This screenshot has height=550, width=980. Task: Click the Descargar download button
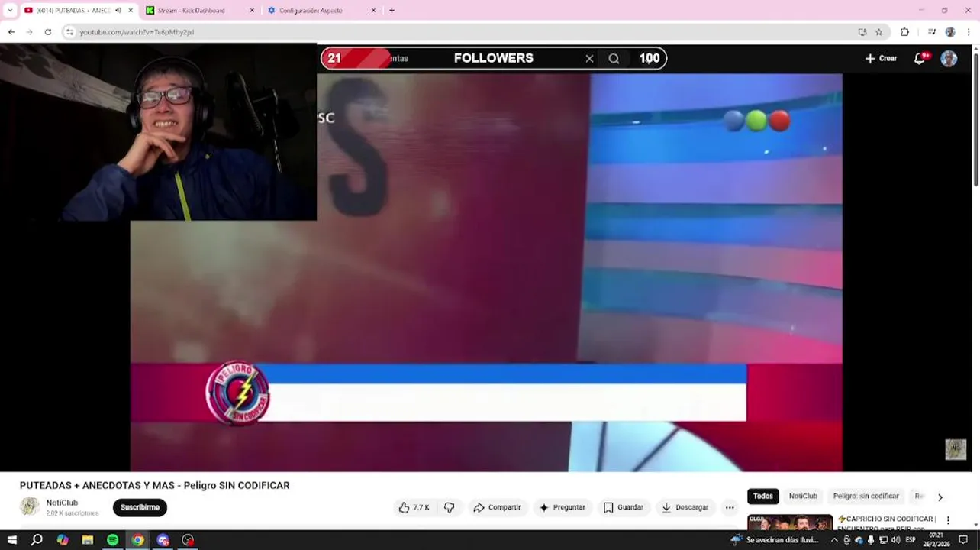(x=685, y=507)
